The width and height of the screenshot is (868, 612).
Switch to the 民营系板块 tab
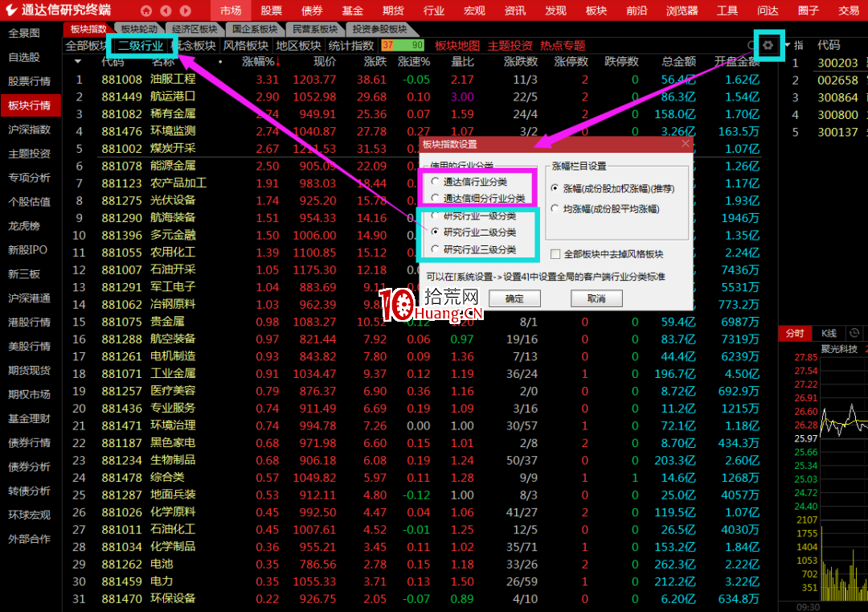coord(315,29)
